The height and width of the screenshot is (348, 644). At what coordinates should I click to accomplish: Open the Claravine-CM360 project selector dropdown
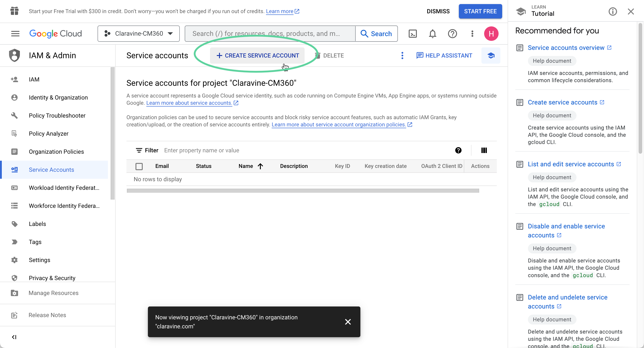pyautogui.click(x=138, y=33)
